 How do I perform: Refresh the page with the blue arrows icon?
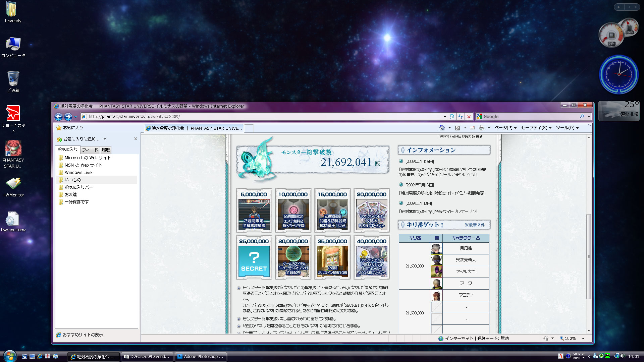(x=461, y=117)
